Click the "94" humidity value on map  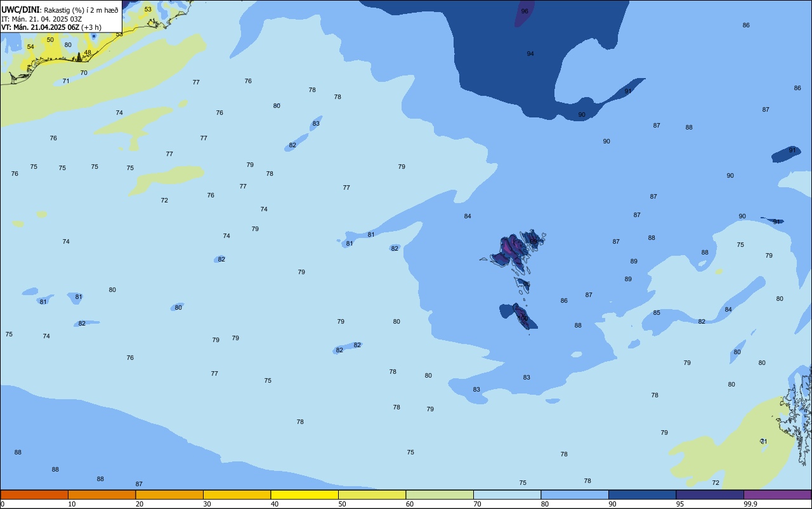530,54
